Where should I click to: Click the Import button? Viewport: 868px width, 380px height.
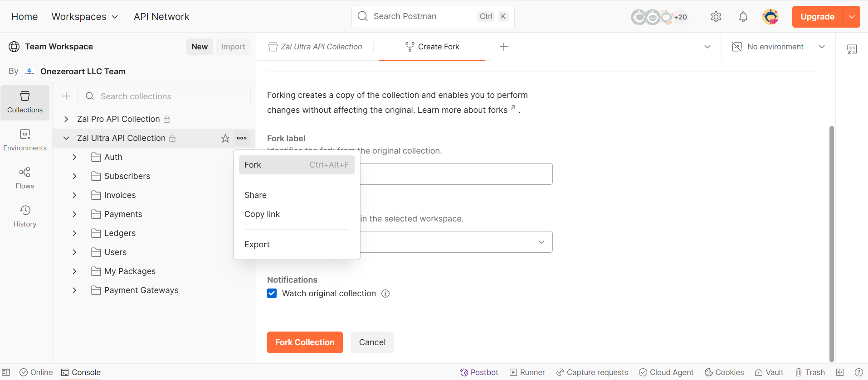pyautogui.click(x=233, y=47)
